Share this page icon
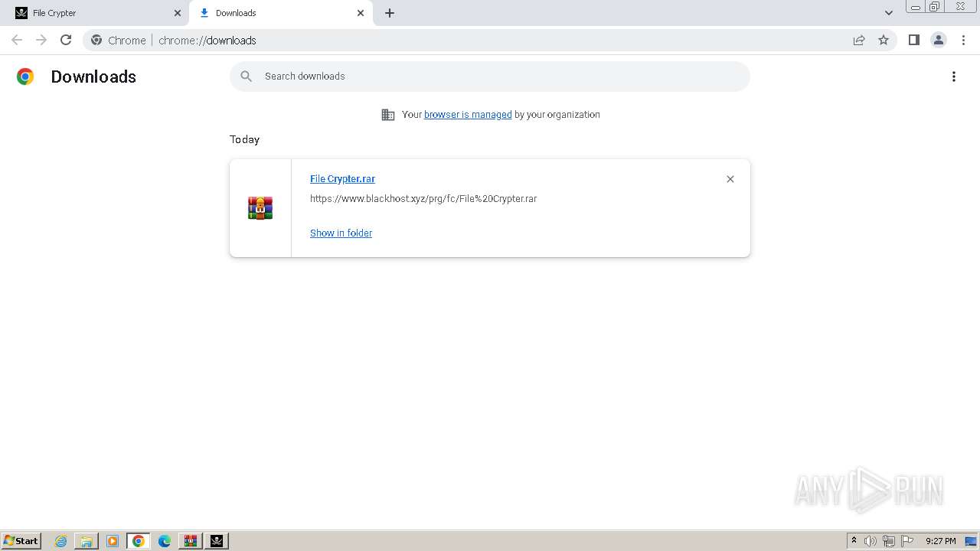 [859, 41]
